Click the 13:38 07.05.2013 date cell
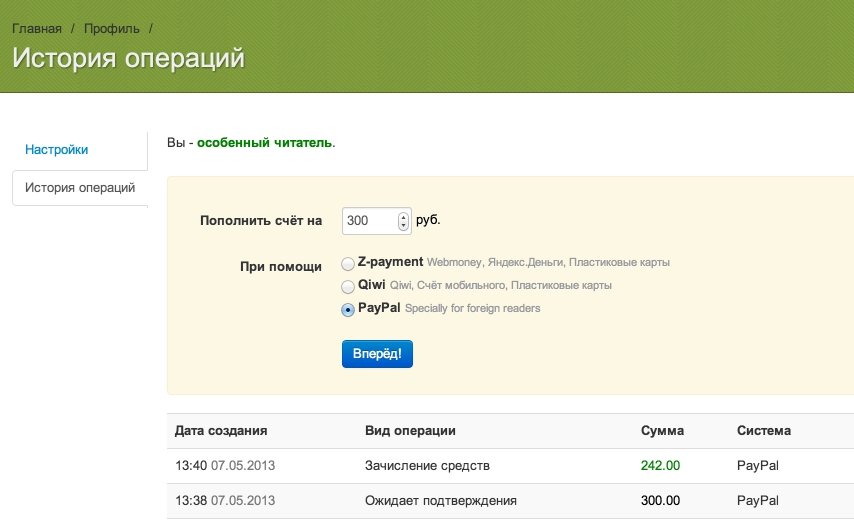This screenshot has height=524, width=854. point(225,501)
